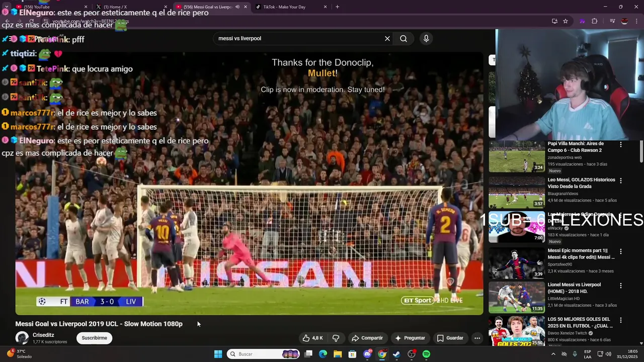Clear the search box with X icon
Viewport: 644px width, 362px height.
click(387, 39)
